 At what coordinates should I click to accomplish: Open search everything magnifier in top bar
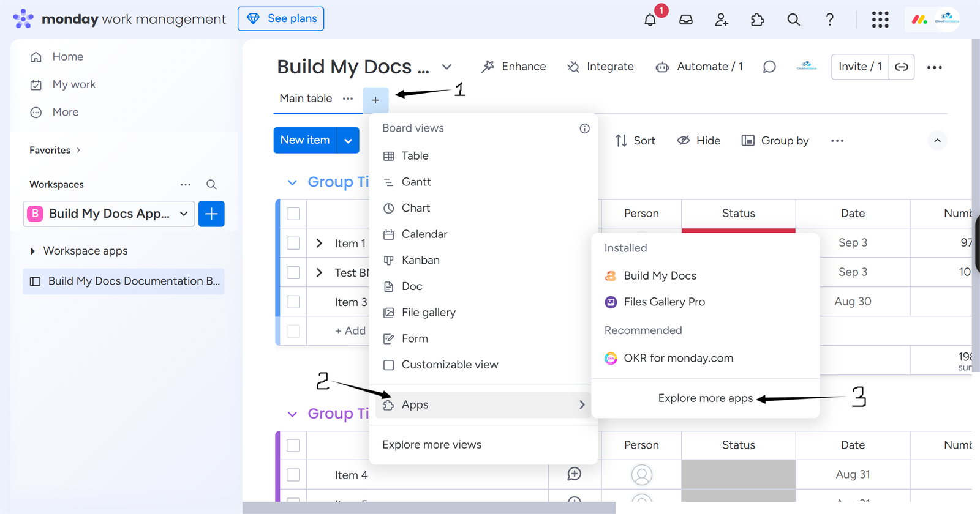(x=794, y=20)
